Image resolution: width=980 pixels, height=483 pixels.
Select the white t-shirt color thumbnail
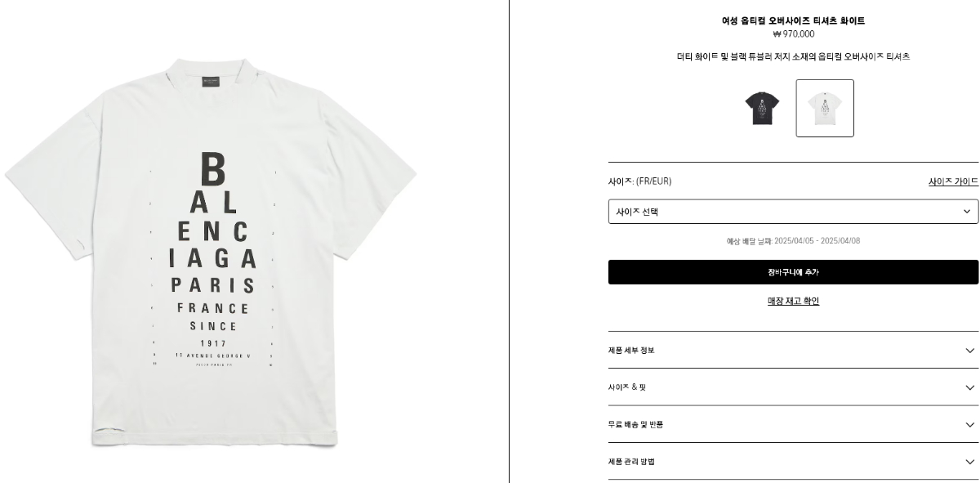(x=825, y=108)
